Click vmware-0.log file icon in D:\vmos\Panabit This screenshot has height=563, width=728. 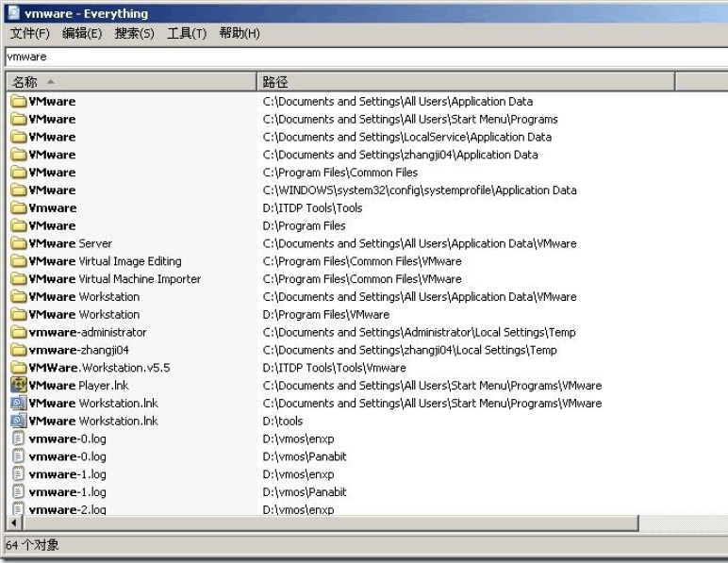coord(18,456)
